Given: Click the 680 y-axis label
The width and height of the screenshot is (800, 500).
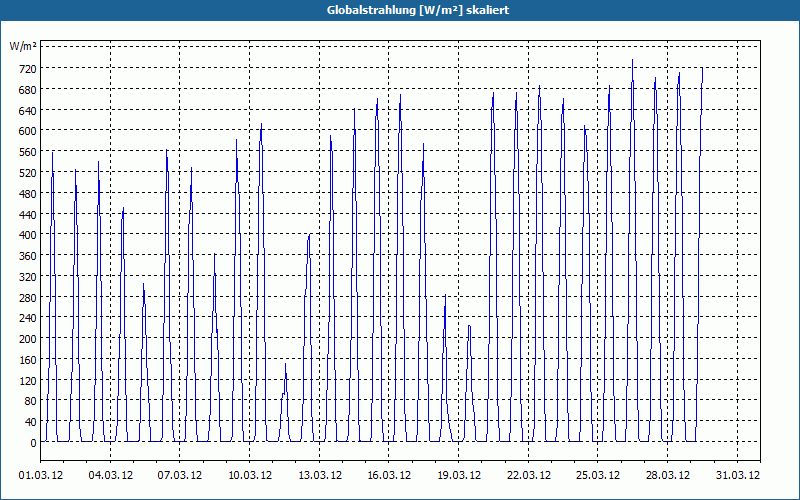Looking at the screenshot, I should tap(27, 89).
